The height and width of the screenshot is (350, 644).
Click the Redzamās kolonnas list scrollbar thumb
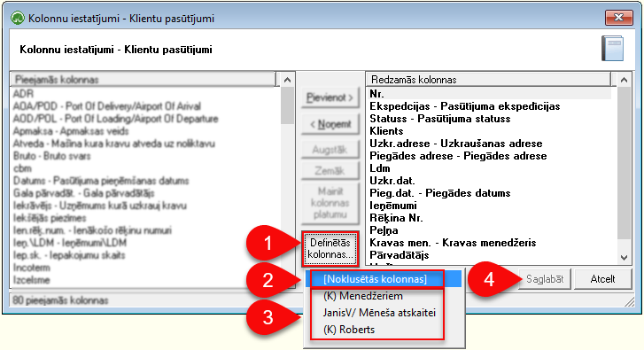(x=625, y=163)
